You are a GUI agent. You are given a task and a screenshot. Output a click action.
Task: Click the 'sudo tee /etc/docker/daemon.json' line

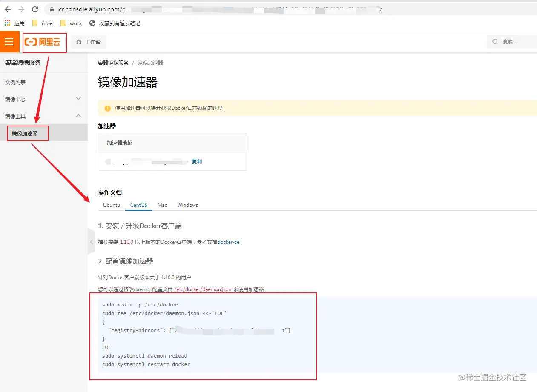pos(164,313)
